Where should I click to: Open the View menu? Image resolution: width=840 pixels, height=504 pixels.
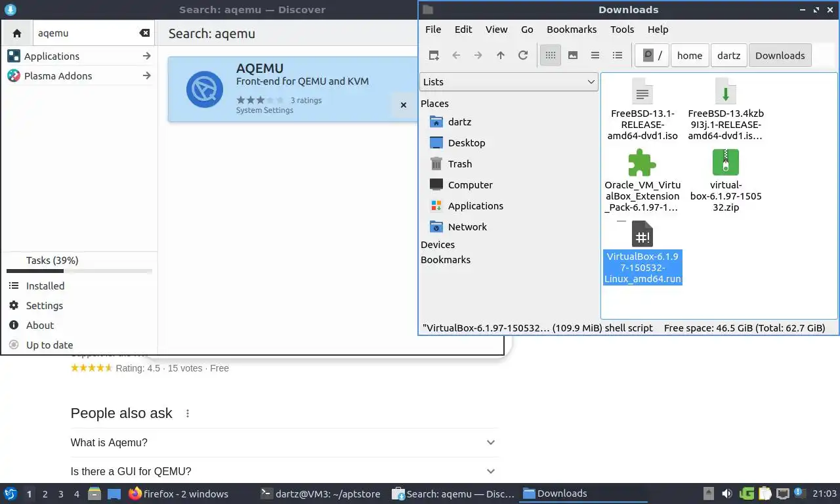coord(497,30)
